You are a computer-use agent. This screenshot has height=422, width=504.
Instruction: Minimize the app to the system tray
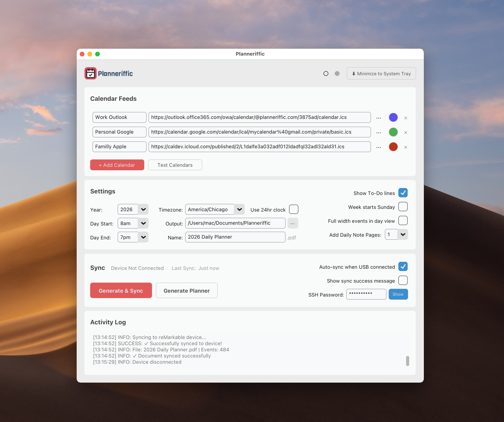point(381,73)
